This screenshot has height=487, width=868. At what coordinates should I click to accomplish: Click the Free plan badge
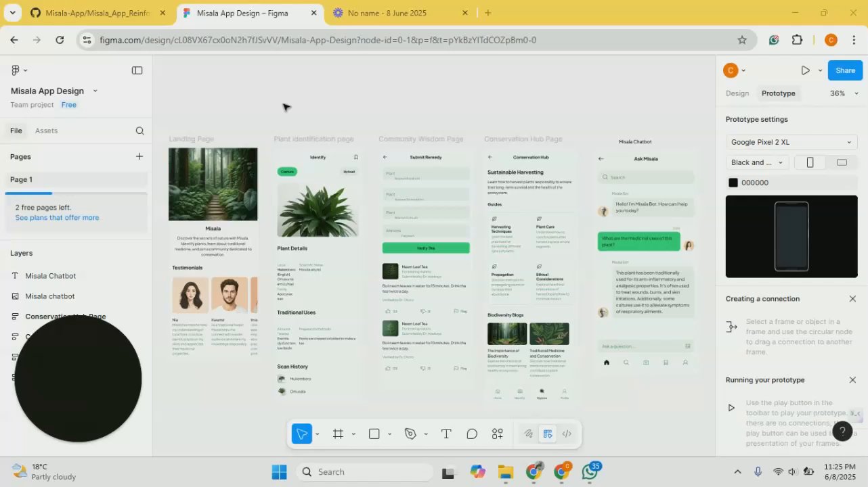[x=69, y=105]
